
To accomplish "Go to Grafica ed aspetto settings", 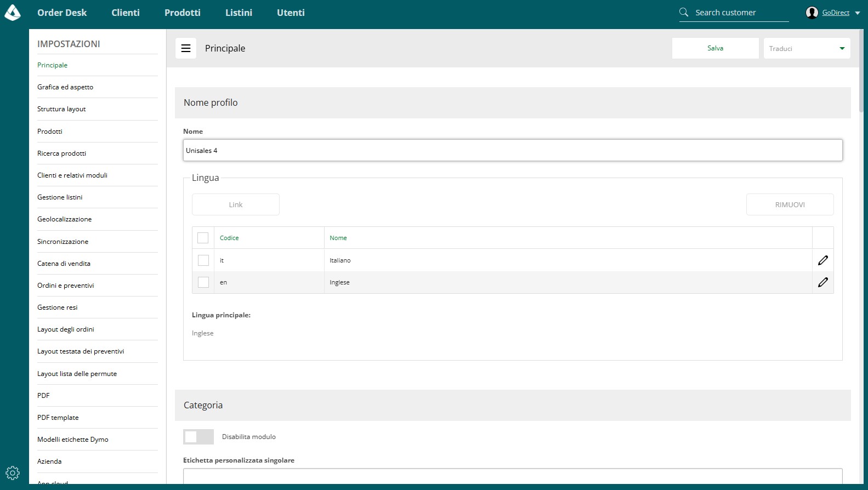I will pos(65,87).
